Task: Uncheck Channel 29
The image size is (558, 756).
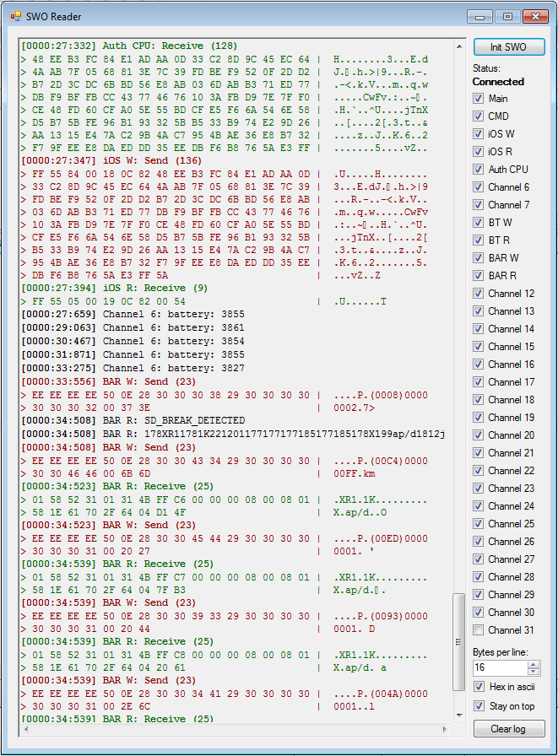Action: pos(478,595)
